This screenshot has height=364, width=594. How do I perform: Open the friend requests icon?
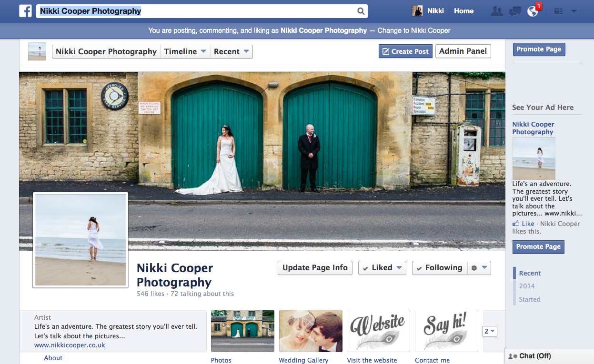(x=497, y=11)
